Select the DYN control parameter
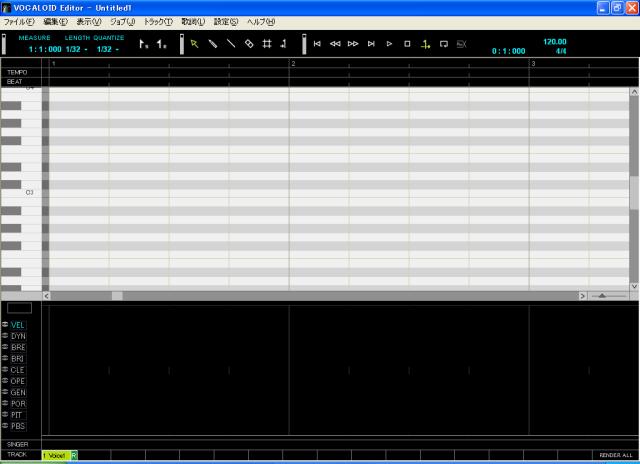Screen dimensions: 640x464 (x=18, y=336)
